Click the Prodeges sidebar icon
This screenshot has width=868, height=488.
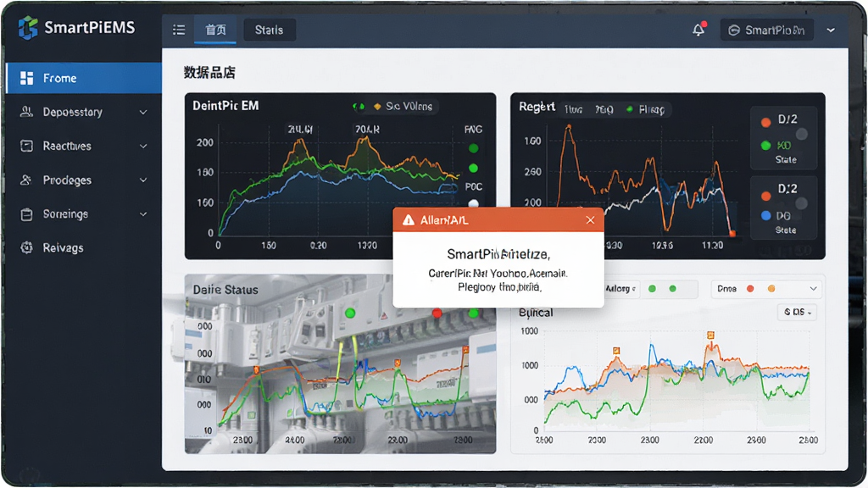coord(26,180)
